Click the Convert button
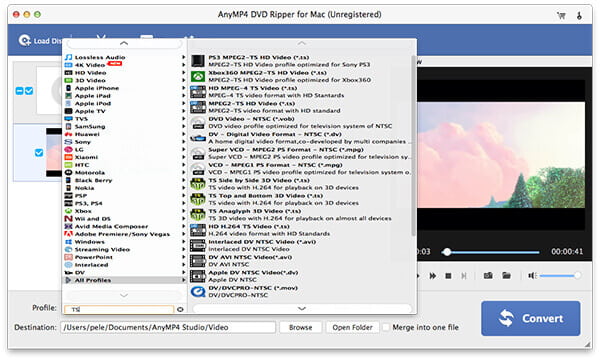This screenshot has height=360, width=600. click(x=531, y=318)
